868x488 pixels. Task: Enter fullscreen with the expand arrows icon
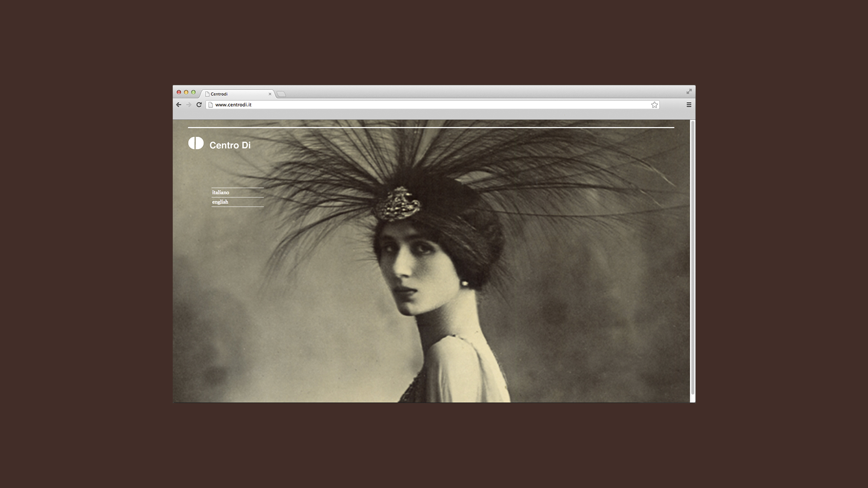click(689, 92)
